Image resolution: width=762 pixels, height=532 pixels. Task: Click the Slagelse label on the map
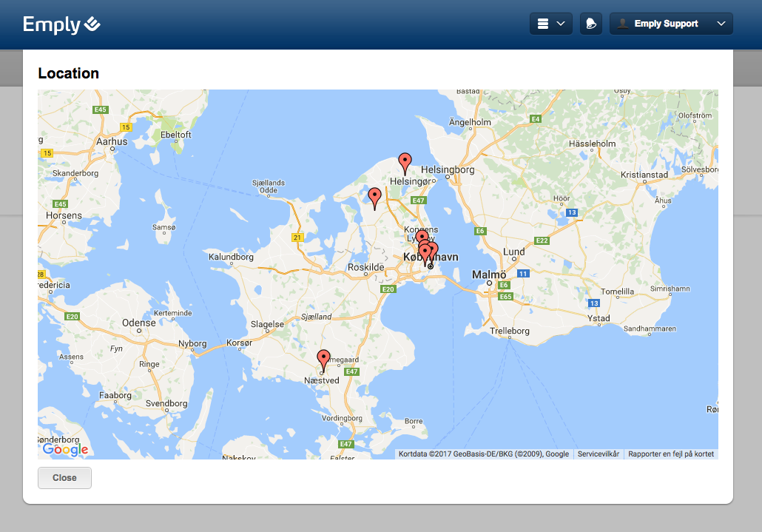click(267, 324)
